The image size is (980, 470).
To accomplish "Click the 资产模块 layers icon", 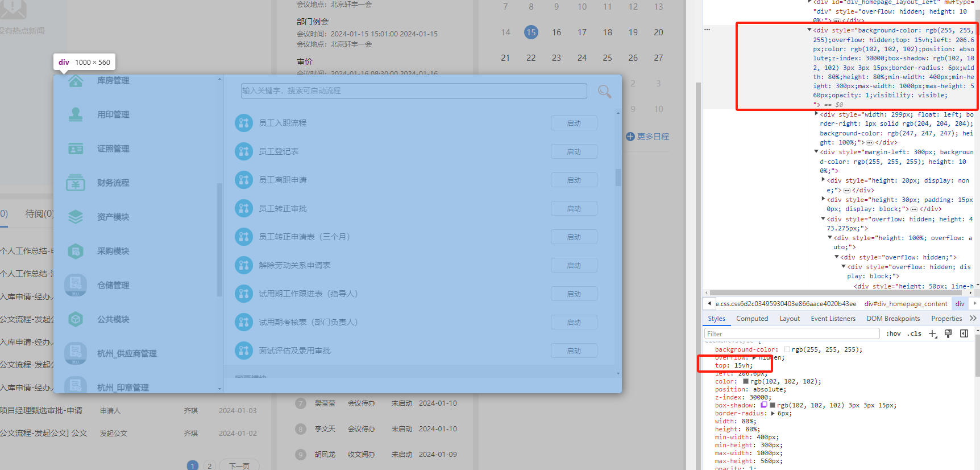I will tap(76, 217).
